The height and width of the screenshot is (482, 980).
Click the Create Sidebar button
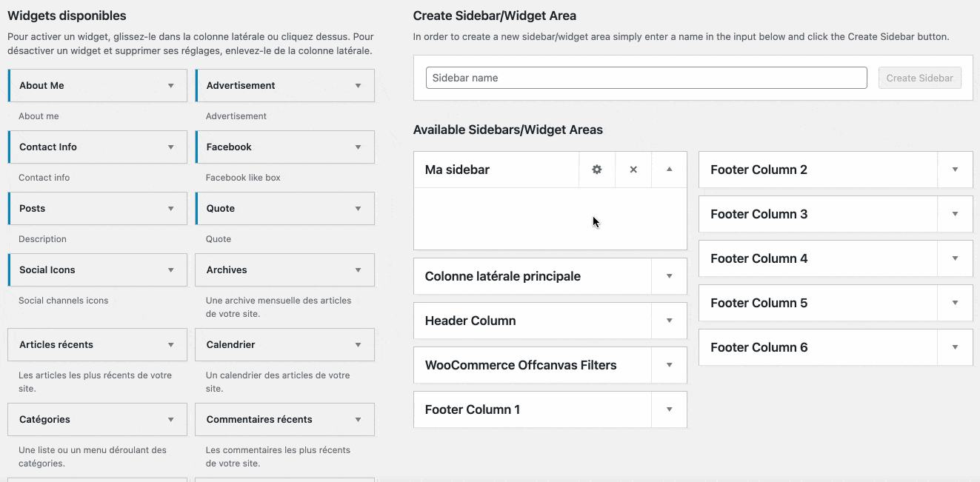(919, 78)
